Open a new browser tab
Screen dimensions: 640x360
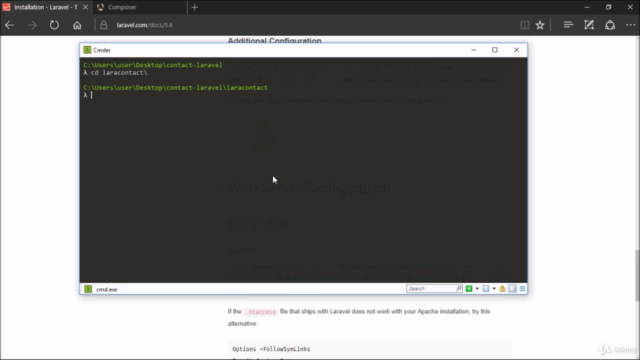tap(195, 7)
